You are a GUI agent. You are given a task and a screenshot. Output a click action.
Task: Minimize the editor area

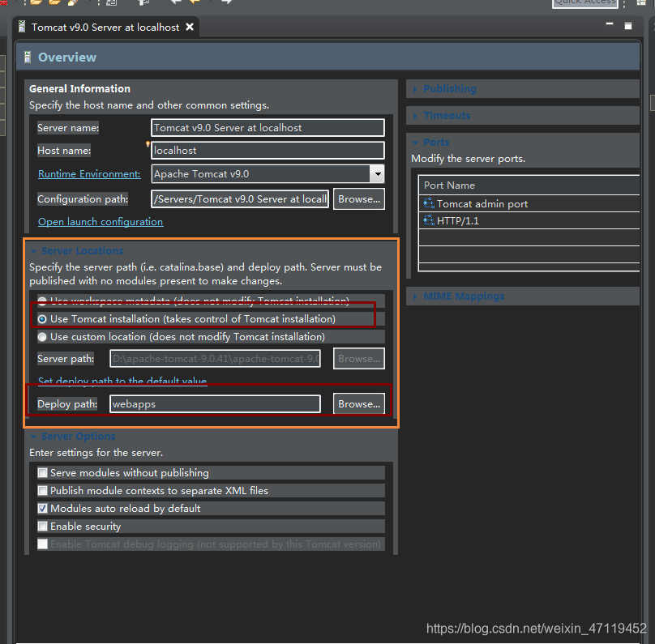coord(610,24)
